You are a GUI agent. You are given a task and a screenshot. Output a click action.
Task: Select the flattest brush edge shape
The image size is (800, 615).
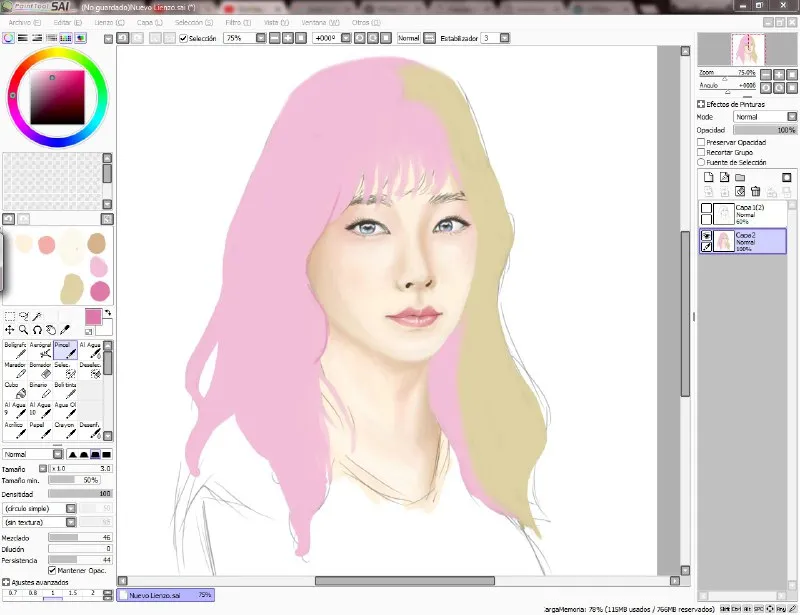tap(106, 454)
